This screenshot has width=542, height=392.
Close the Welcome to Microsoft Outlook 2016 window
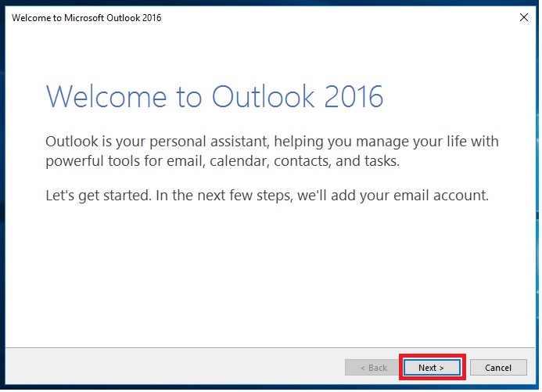pos(522,16)
